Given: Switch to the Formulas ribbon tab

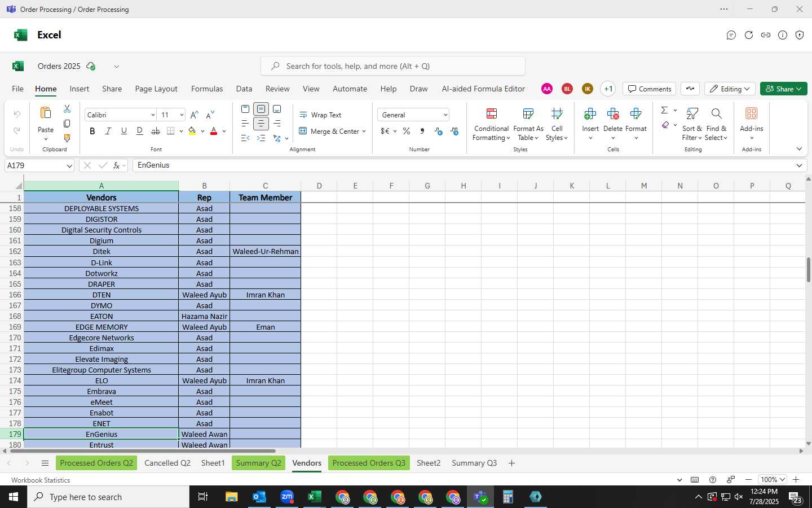Looking at the screenshot, I should [207, 89].
